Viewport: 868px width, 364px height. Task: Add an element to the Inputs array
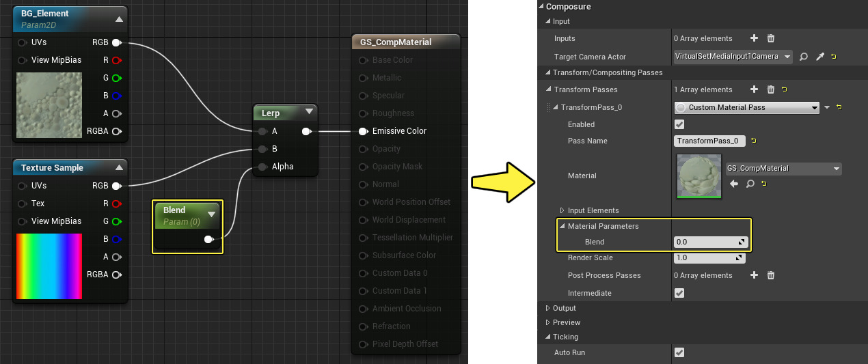(x=754, y=38)
